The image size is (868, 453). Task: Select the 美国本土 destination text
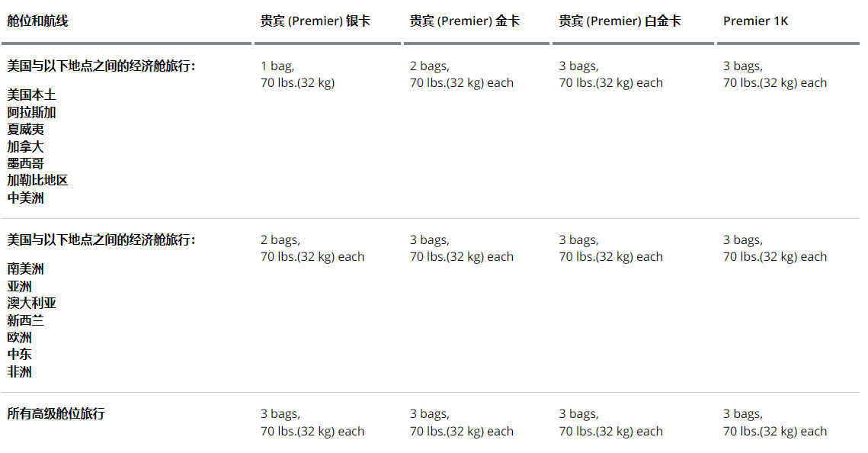[31, 95]
